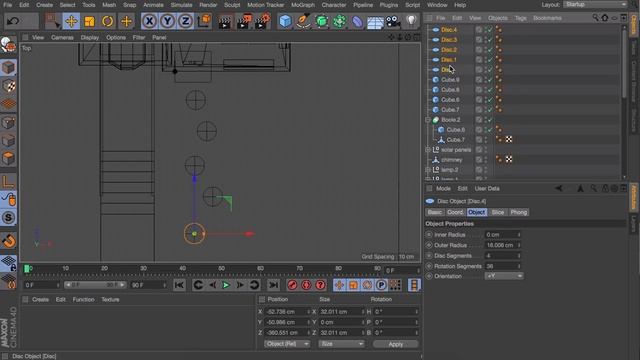Select Cube.9 in Object Manager
Viewport: 640px width, 360px height.
(x=450, y=80)
